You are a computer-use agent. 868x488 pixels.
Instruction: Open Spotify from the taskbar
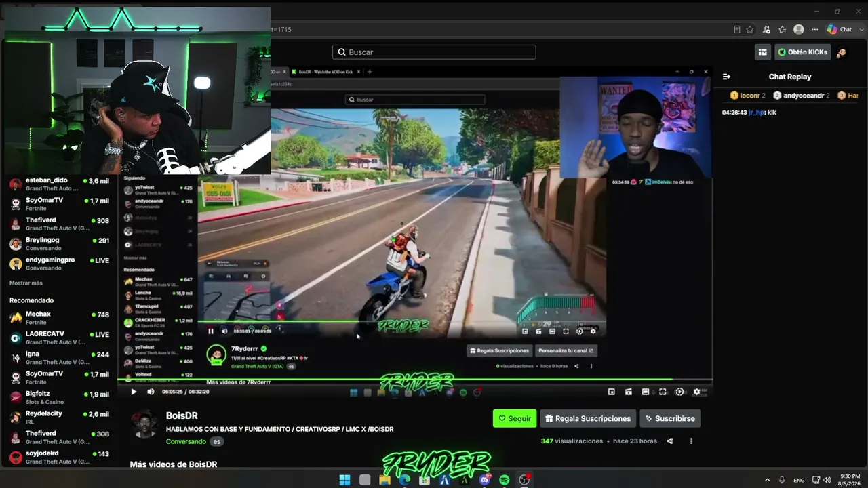coord(504,480)
